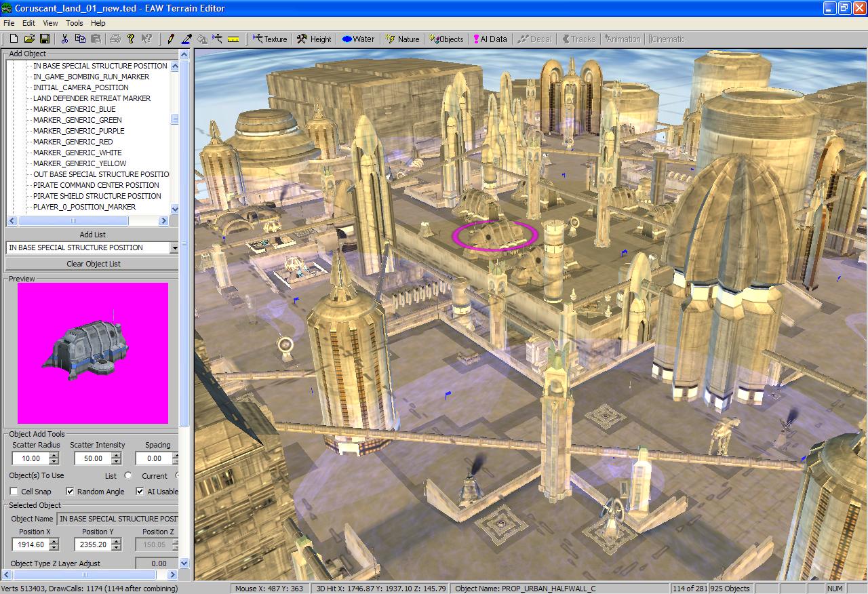Click the magenta selection ring in viewport
This screenshot has width=868, height=594.
495,235
